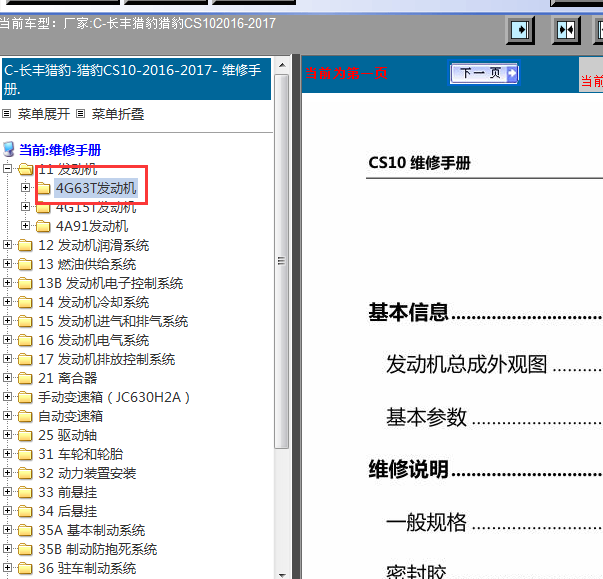Click tree panel scrollbar down arrow

pyautogui.click(x=282, y=574)
